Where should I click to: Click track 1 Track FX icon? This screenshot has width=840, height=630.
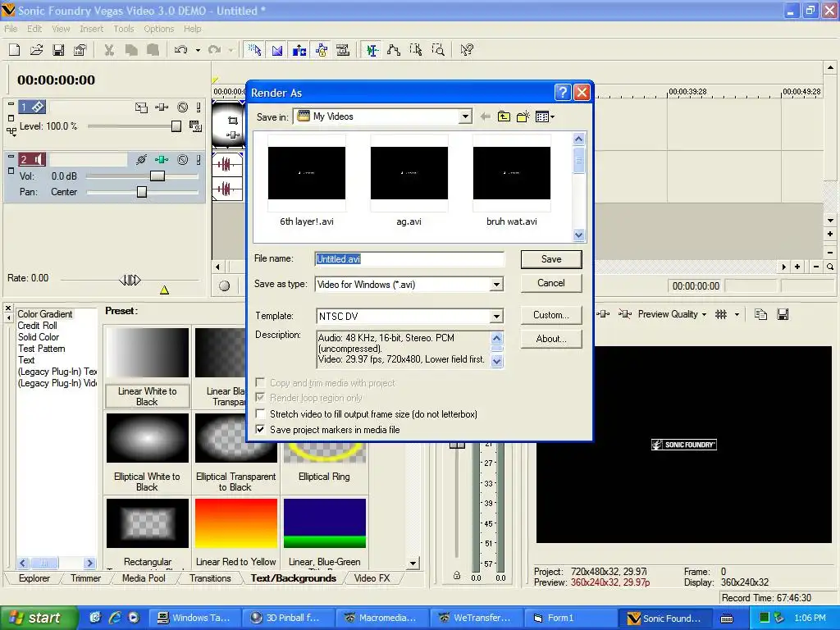162,107
